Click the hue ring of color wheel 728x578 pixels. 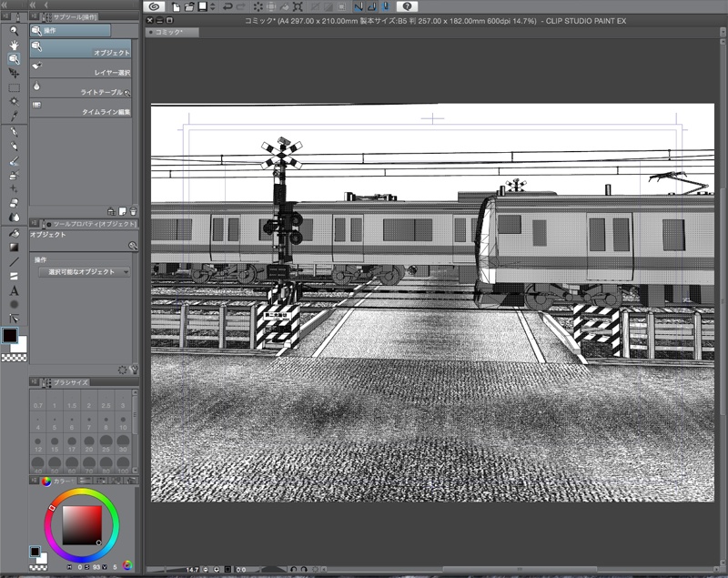82,492
